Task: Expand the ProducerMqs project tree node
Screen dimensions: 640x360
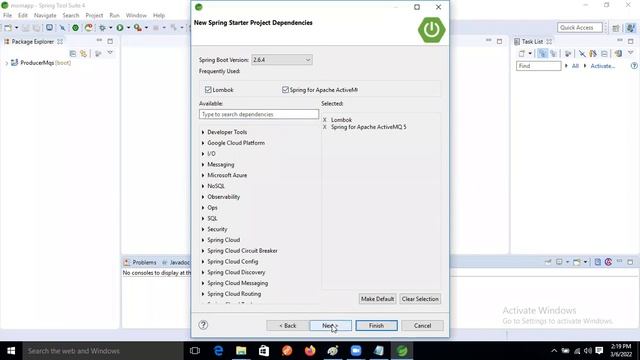Action: (x=7, y=63)
